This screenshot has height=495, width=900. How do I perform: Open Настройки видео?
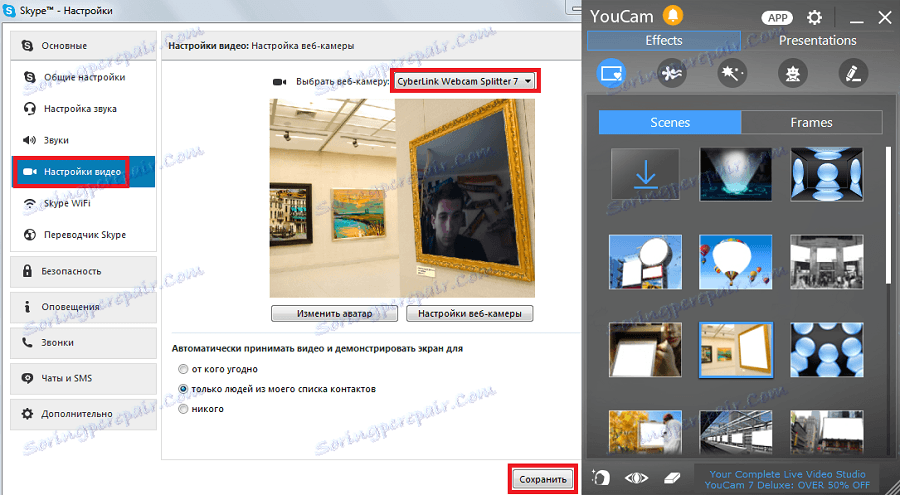[x=83, y=172]
